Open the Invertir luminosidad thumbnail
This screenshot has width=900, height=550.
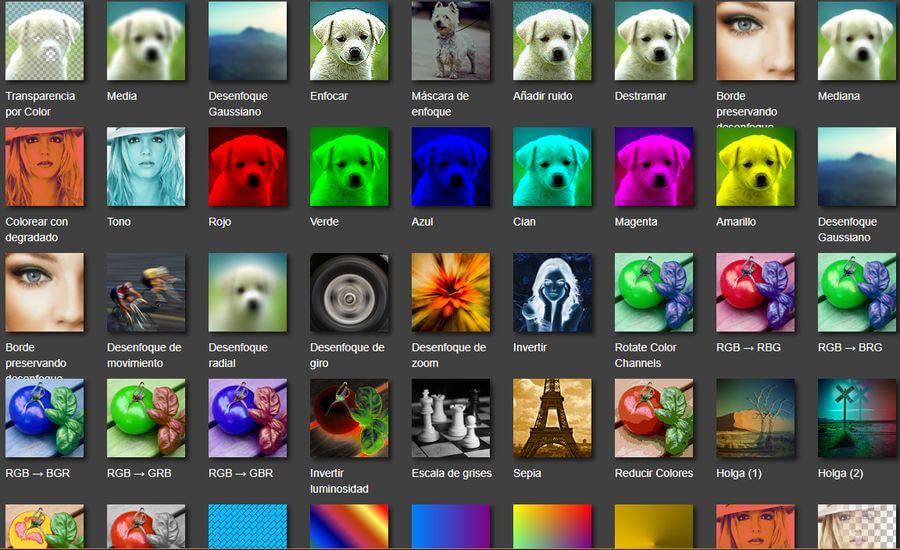pos(349,418)
